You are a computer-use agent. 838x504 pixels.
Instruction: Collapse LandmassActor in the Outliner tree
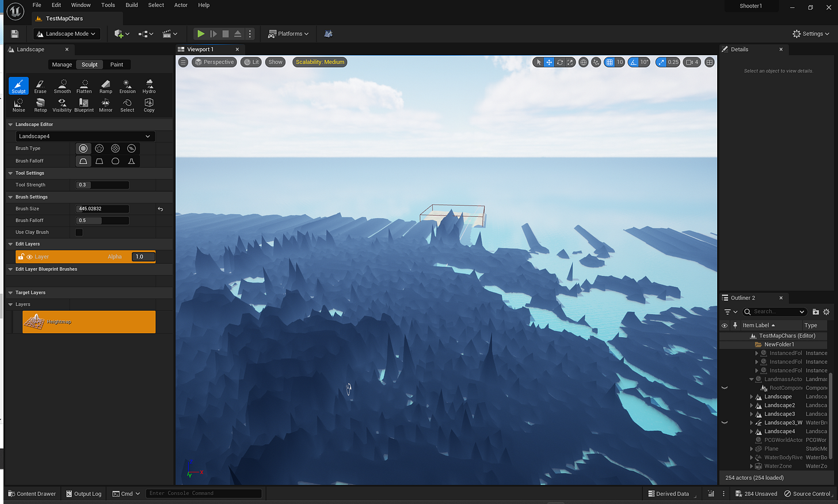(x=752, y=380)
